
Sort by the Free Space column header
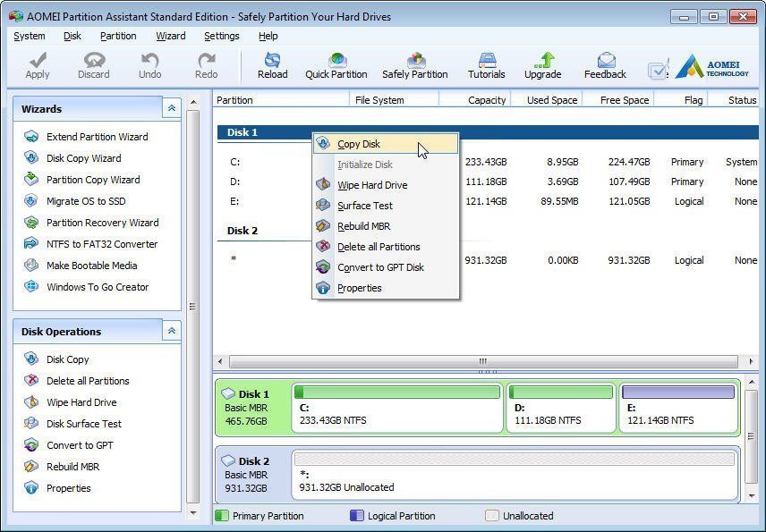click(618, 100)
